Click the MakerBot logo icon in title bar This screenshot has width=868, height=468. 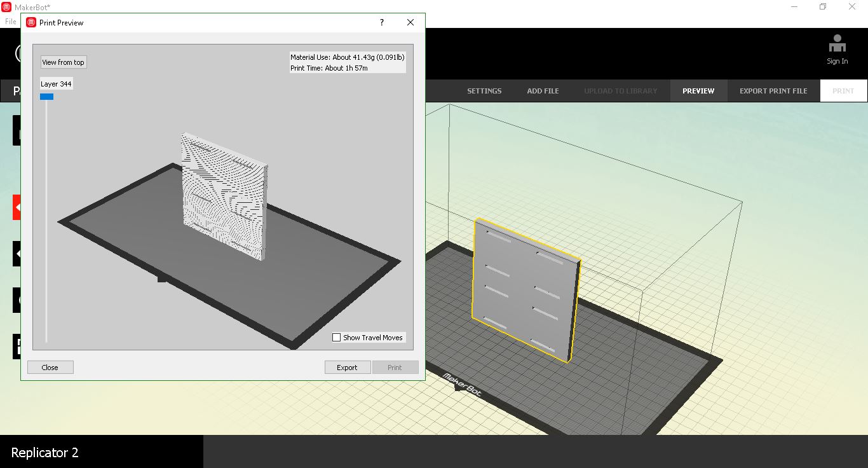click(x=6, y=7)
